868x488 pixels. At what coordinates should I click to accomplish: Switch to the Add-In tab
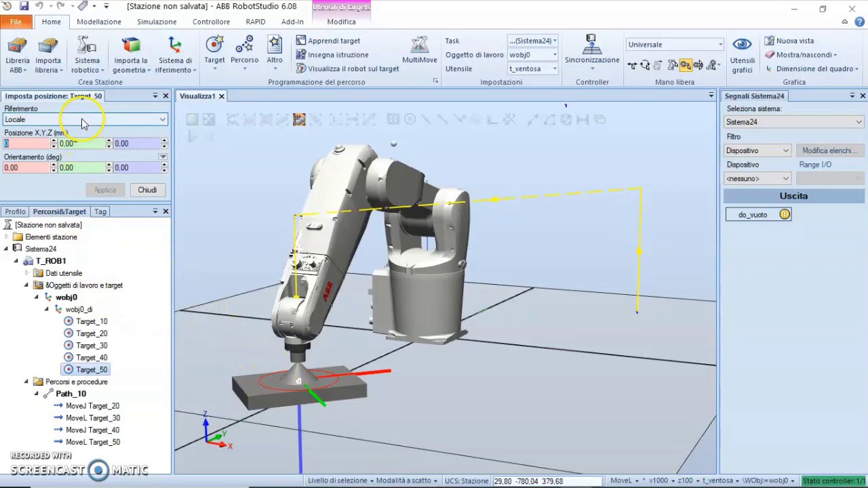tap(292, 22)
